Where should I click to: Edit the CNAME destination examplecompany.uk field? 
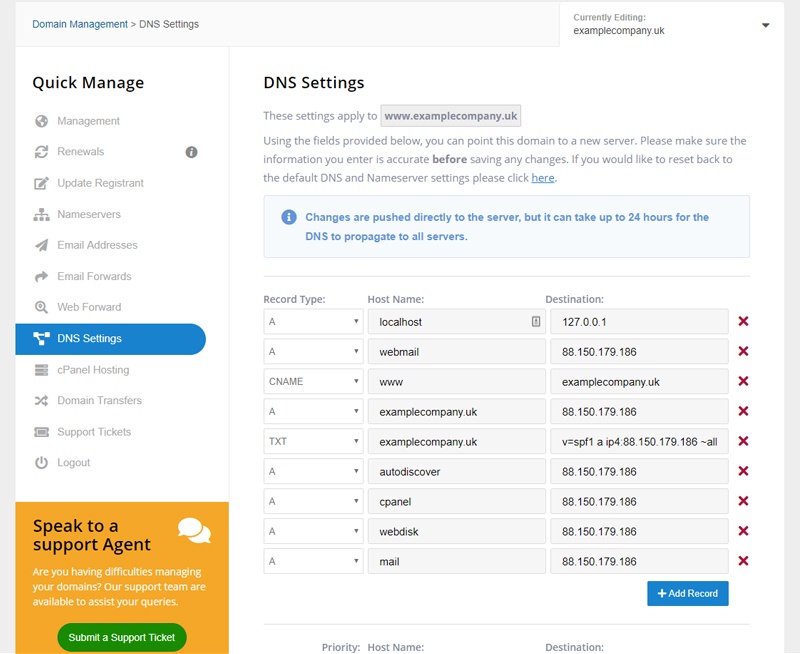coord(639,382)
